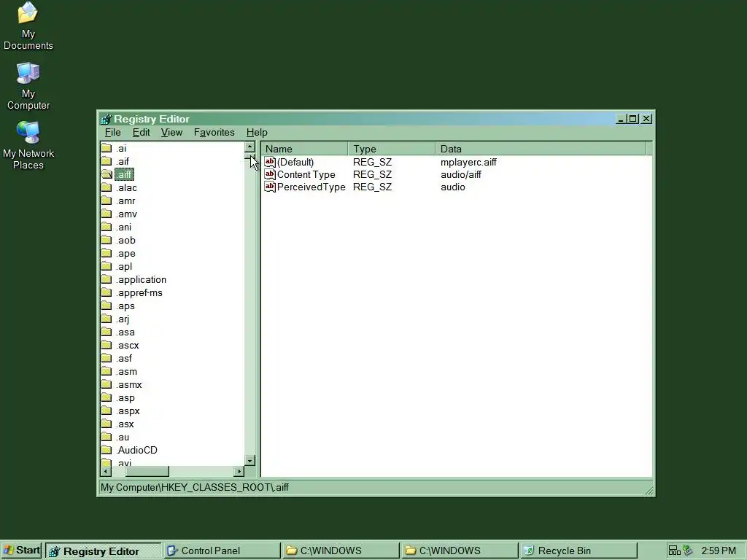
Task: Click the status bar path HKEY_CLASSES_ROOT\.aiff
Action: point(225,487)
